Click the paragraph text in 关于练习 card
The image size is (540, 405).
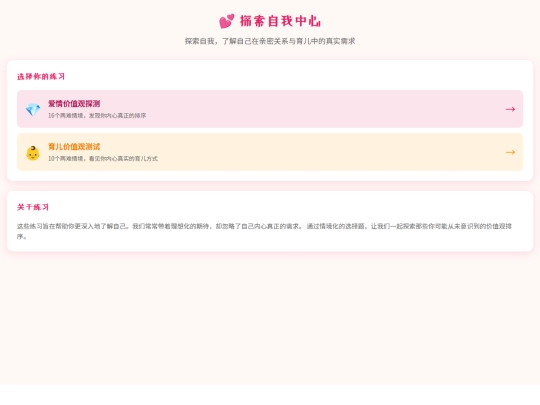point(264,231)
